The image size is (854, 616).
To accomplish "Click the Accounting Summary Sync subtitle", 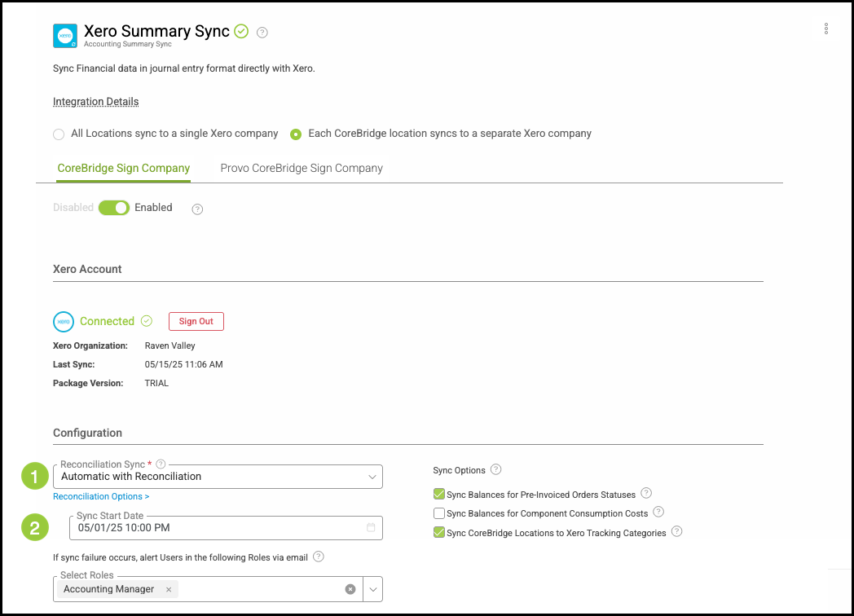I will (x=127, y=44).
